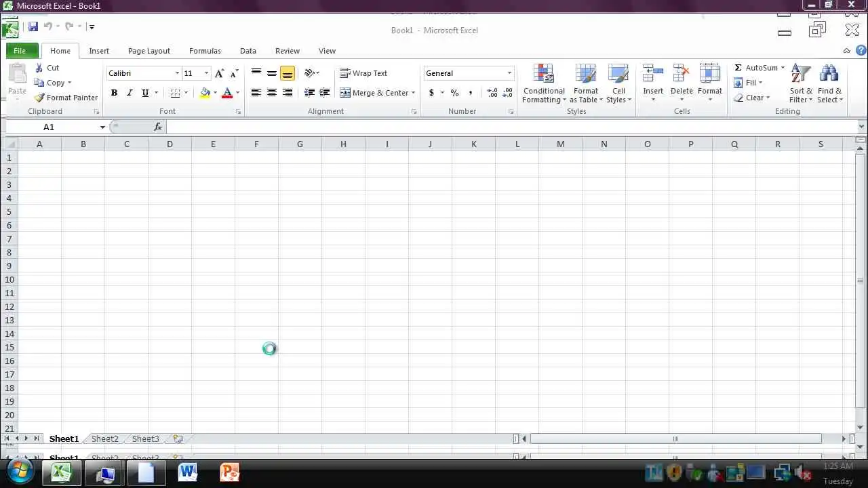The height and width of the screenshot is (488, 868).
Task: Switch to the Insert tab
Action: click(99, 51)
